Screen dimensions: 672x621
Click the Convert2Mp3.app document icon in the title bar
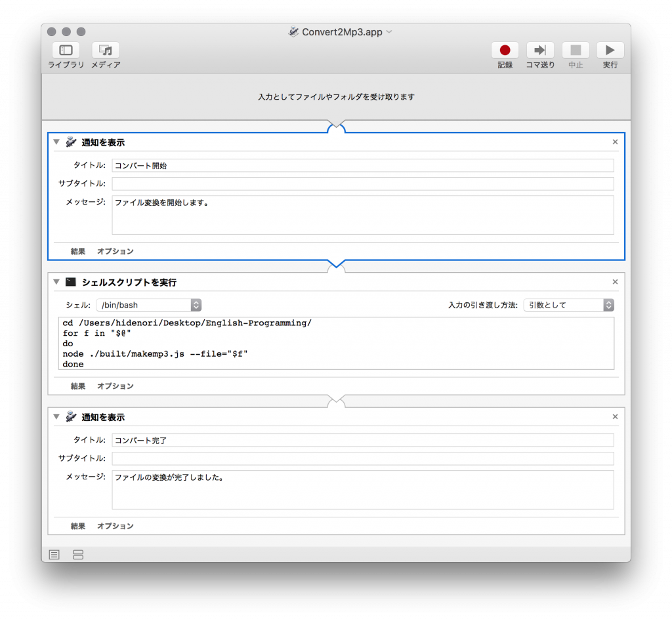point(293,31)
